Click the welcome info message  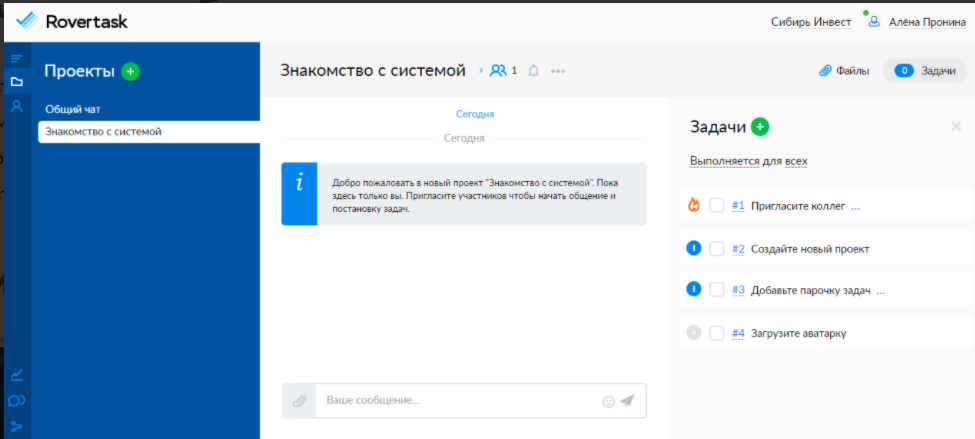tap(464, 194)
